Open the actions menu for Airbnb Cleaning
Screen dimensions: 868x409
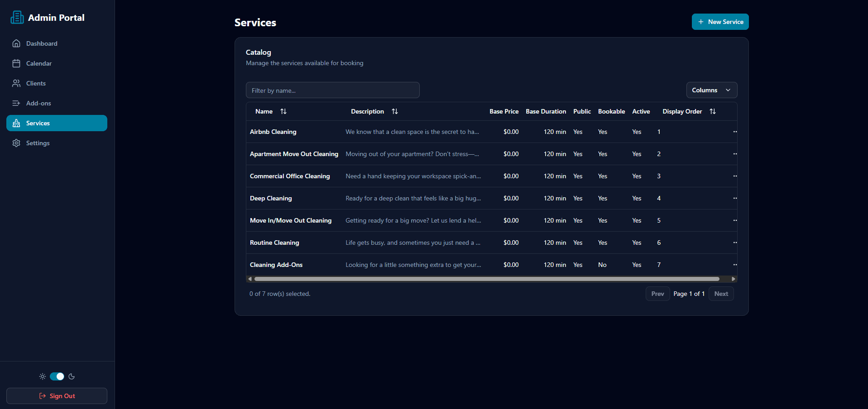point(735,132)
